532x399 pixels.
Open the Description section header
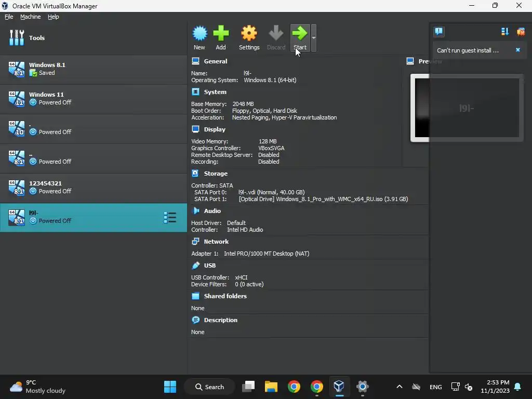tap(220, 320)
